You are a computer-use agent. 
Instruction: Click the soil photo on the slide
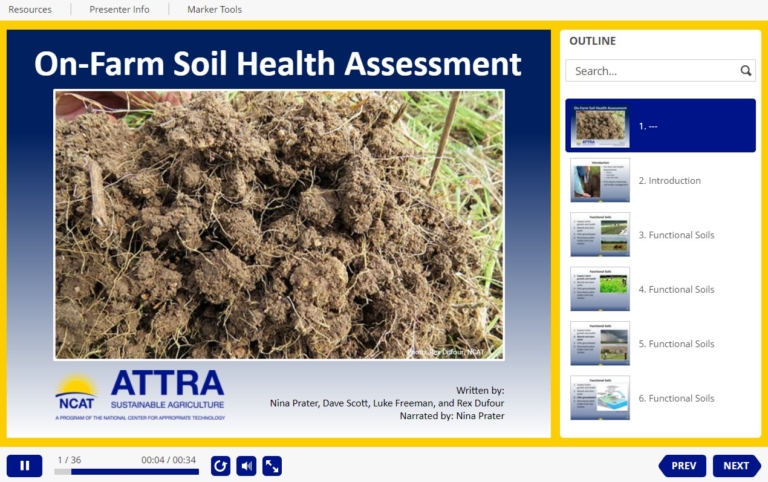[x=279, y=224]
